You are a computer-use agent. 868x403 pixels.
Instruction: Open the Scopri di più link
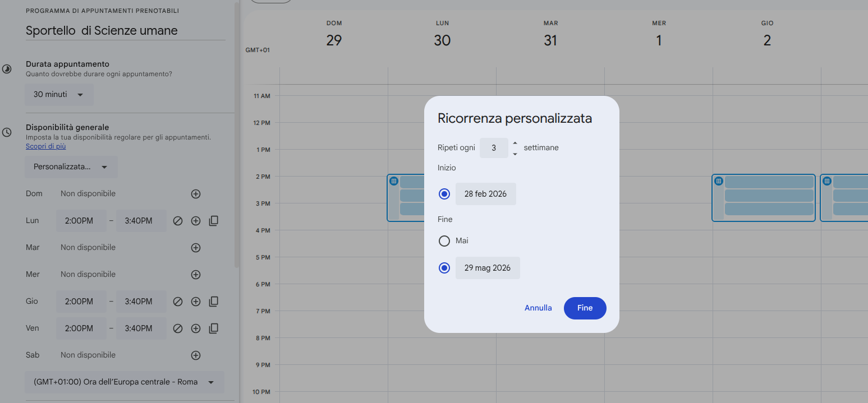pyautogui.click(x=45, y=146)
